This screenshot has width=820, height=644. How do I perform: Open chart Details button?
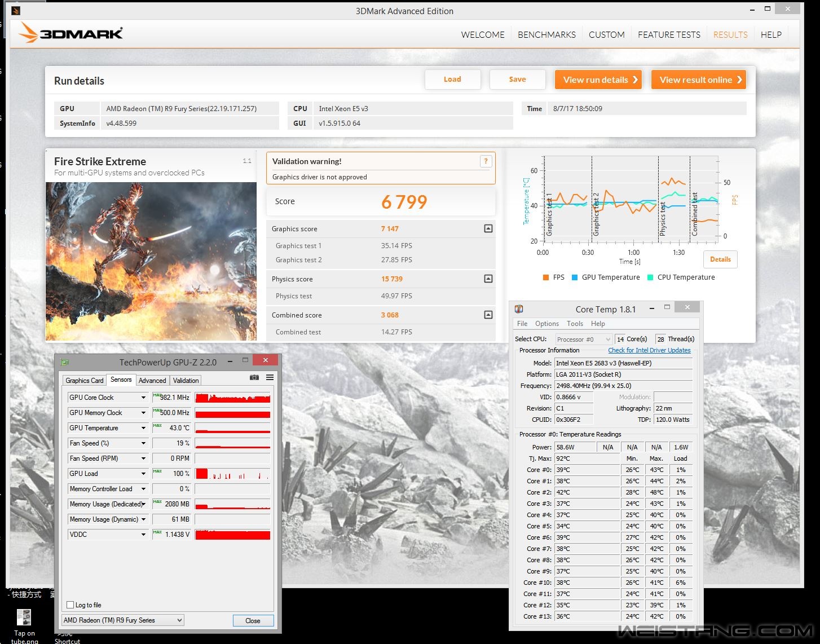[x=720, y=259]
